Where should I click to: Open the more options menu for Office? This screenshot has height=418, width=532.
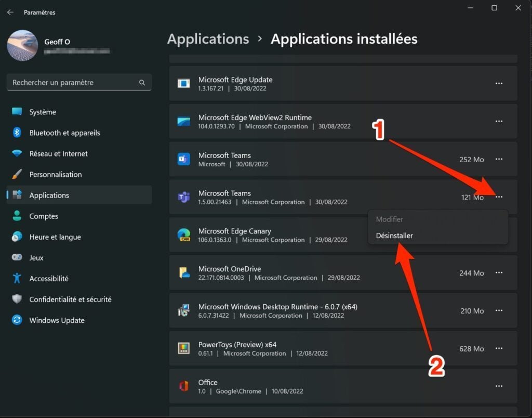coord(499,386)
